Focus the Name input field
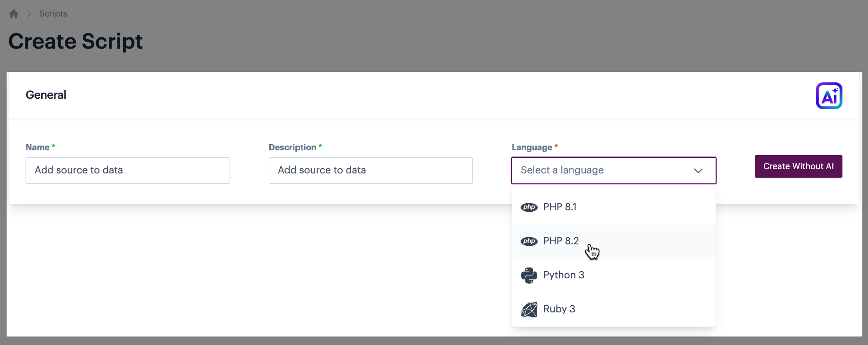 (127, 171)
